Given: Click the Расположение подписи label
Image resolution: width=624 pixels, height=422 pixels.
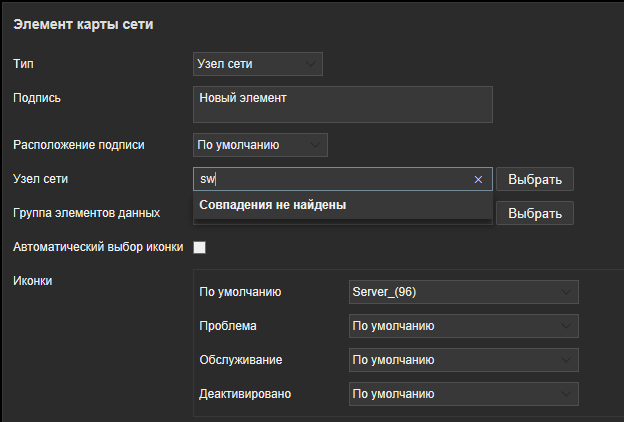Looking at the screenshot, I should 78,145.
